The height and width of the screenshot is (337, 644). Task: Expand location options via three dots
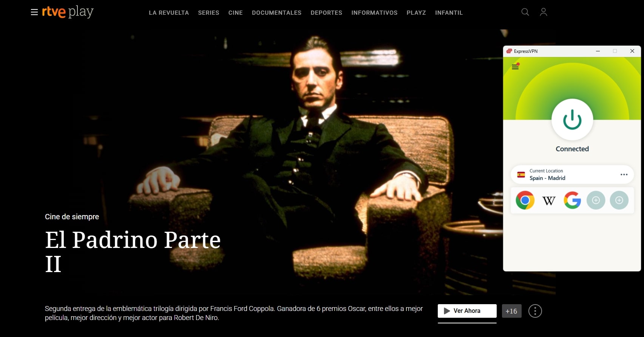tap(624, 174)
